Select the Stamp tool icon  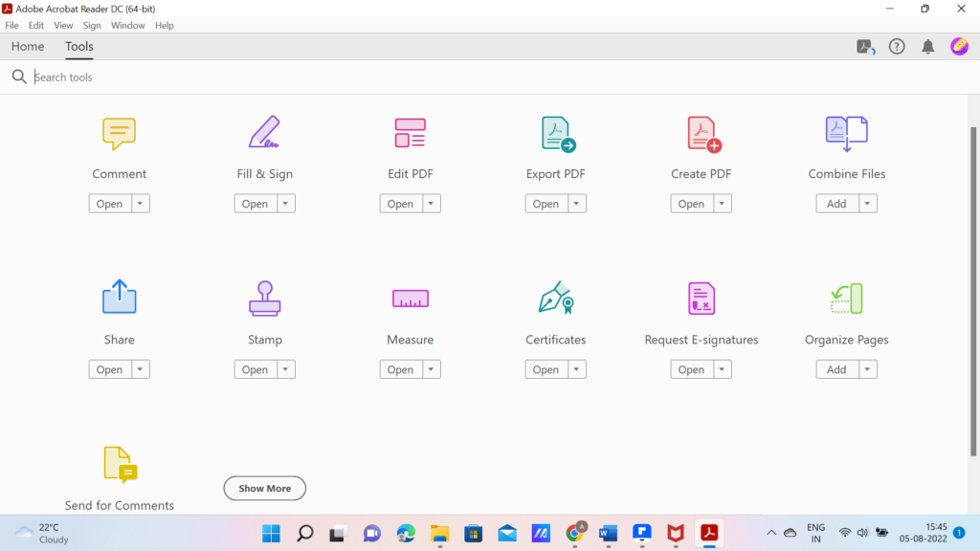pyautogui.click(x=264, y=298)
